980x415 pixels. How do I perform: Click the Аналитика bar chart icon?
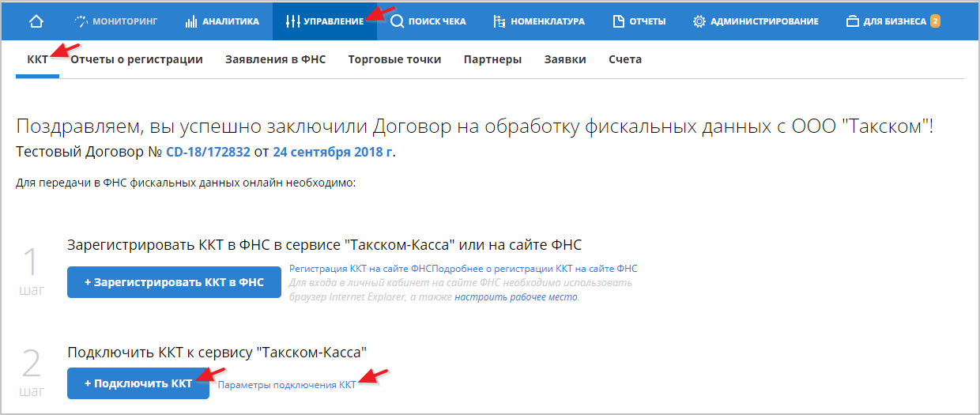191,21
